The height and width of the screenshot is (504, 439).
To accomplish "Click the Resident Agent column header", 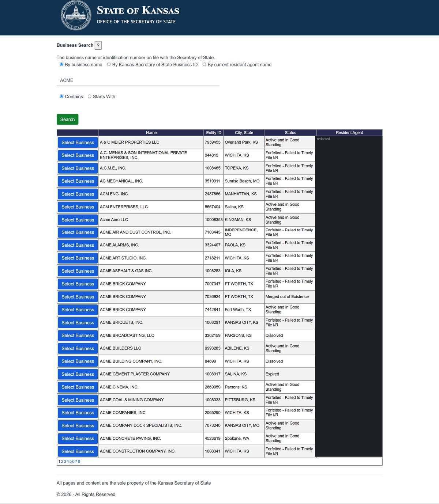I will click(x=349, y=133).
